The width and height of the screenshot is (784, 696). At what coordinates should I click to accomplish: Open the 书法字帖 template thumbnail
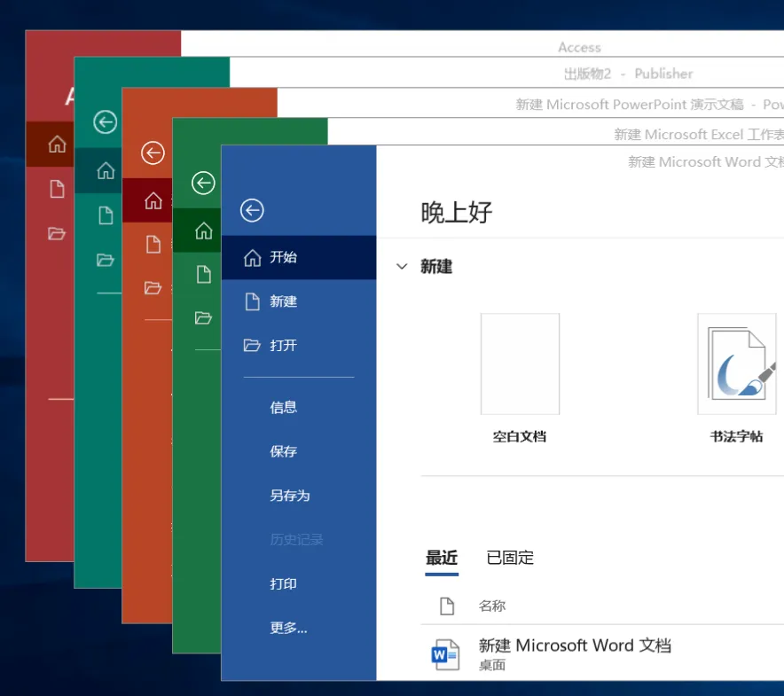click(x=737, y=364)
